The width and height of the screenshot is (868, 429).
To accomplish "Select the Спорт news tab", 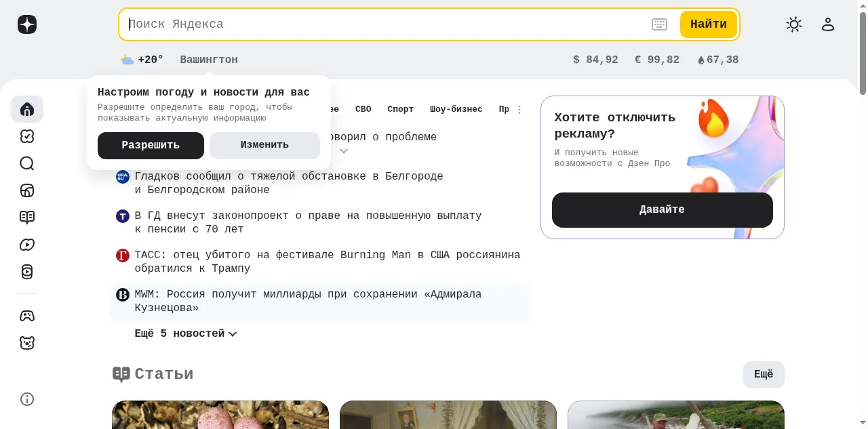I will point(401,109).
